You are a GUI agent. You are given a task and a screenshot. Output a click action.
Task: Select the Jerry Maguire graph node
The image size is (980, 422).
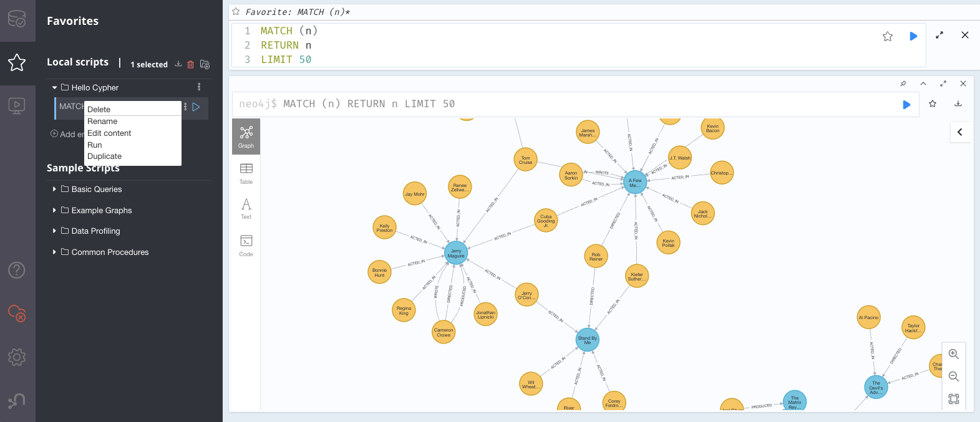456,253
